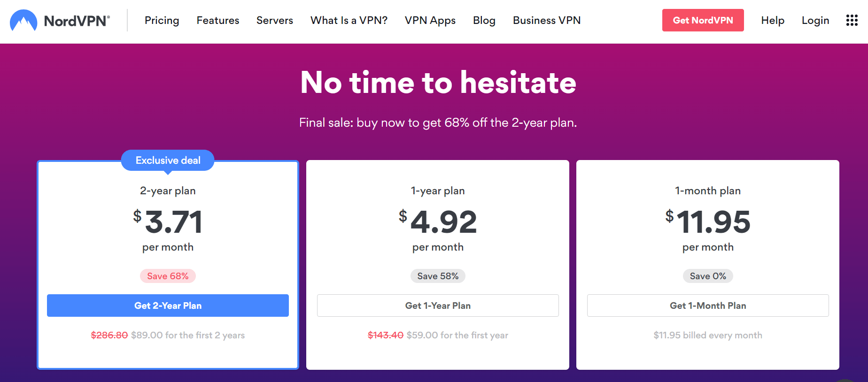Select the Get 1-Month Plan button
This screenshot has height=382, width=868.
tap(708, 306)
